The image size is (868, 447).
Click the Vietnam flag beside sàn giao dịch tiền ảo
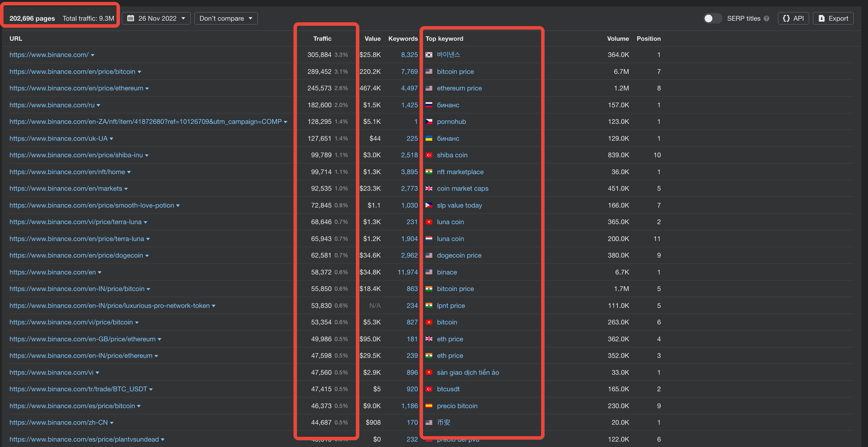429,372
